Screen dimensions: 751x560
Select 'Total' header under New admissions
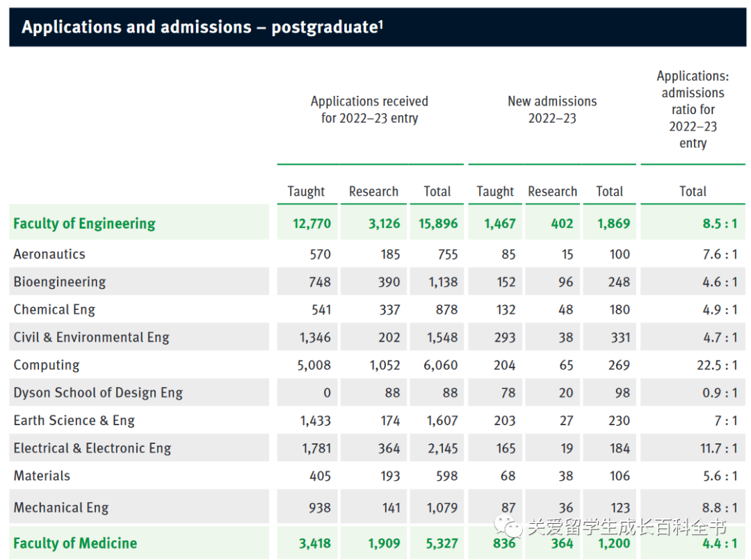(x=610, y=192)
